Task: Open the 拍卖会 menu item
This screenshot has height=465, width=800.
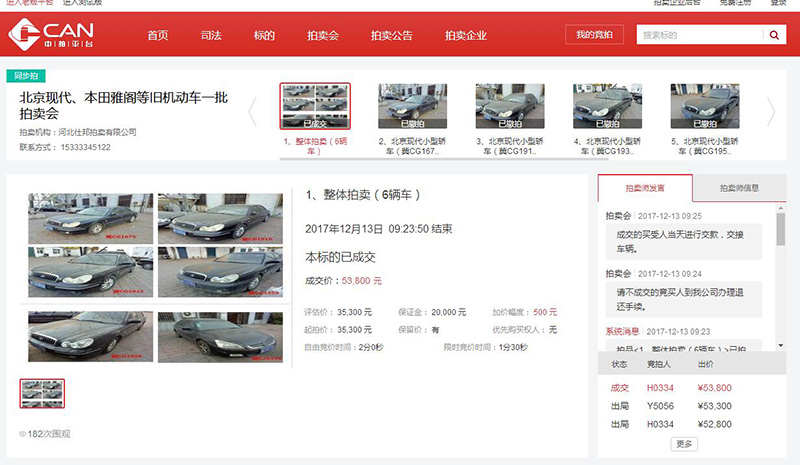Action: click(322, 35)
